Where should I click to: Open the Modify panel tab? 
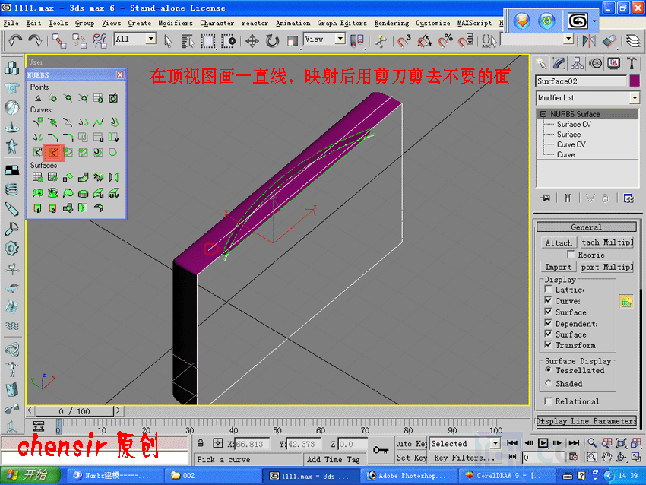559,63
